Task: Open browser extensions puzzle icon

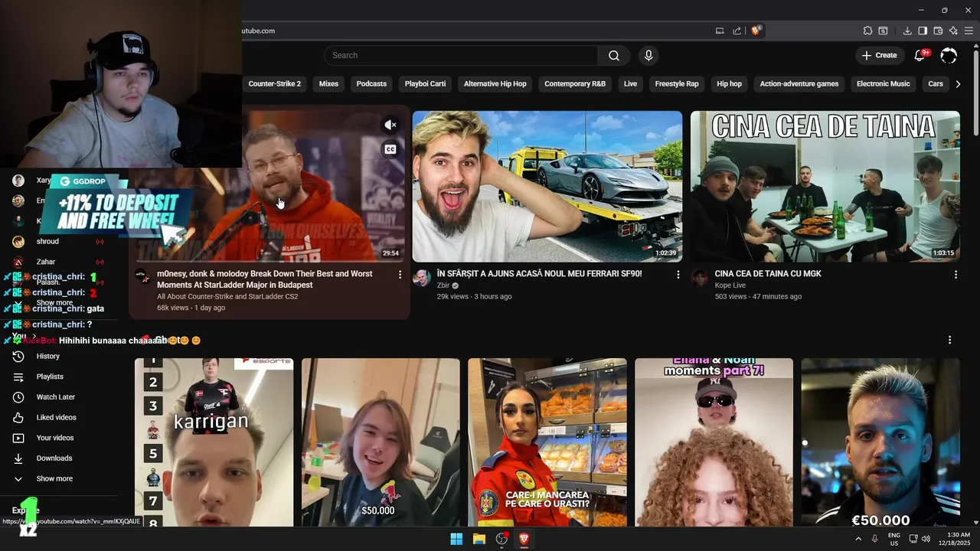Action: (867, 31)
